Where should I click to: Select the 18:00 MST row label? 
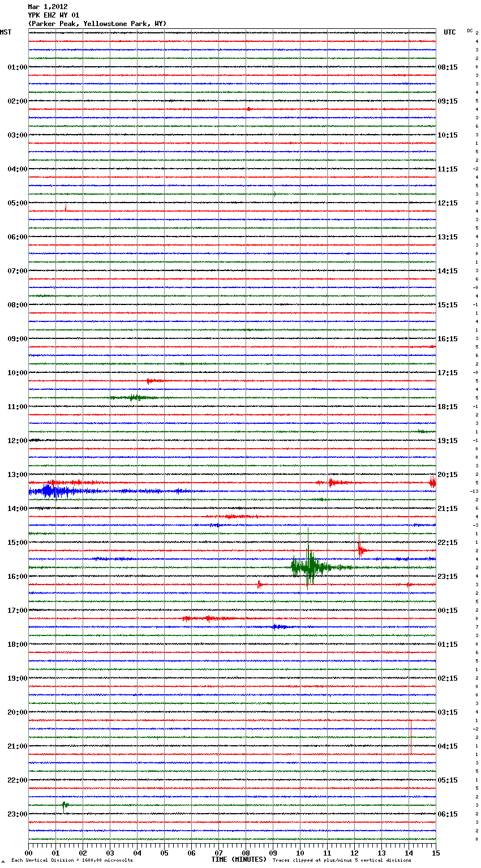18,644
